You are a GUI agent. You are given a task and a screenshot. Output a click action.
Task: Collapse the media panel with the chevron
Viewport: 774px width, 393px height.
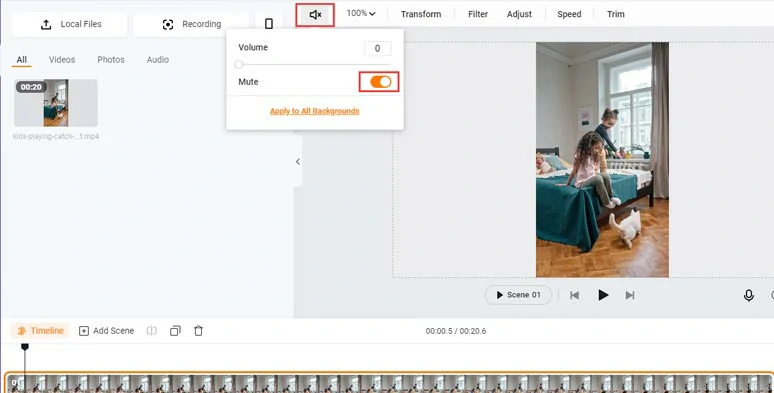pyautogui.click(x=298, y=161)
